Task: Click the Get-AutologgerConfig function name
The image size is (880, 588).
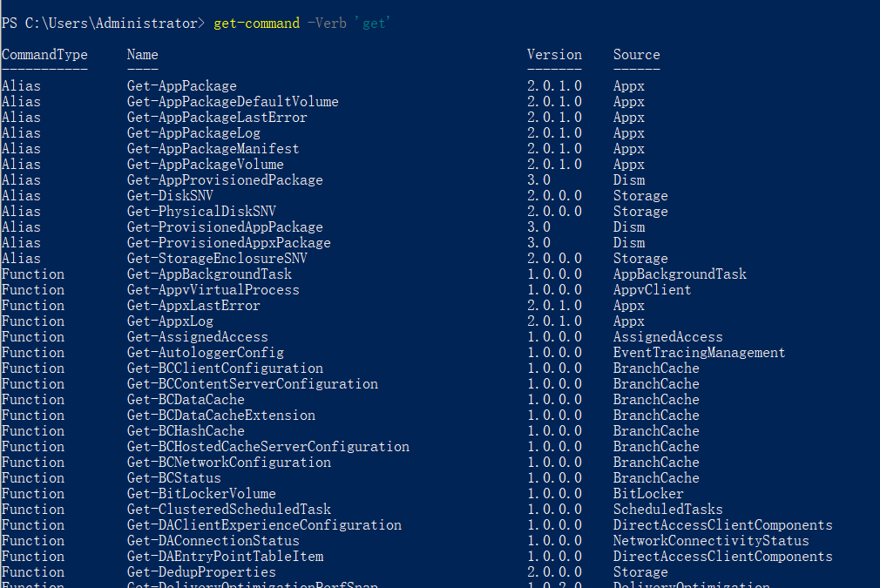Action: (x=205, y=353)
